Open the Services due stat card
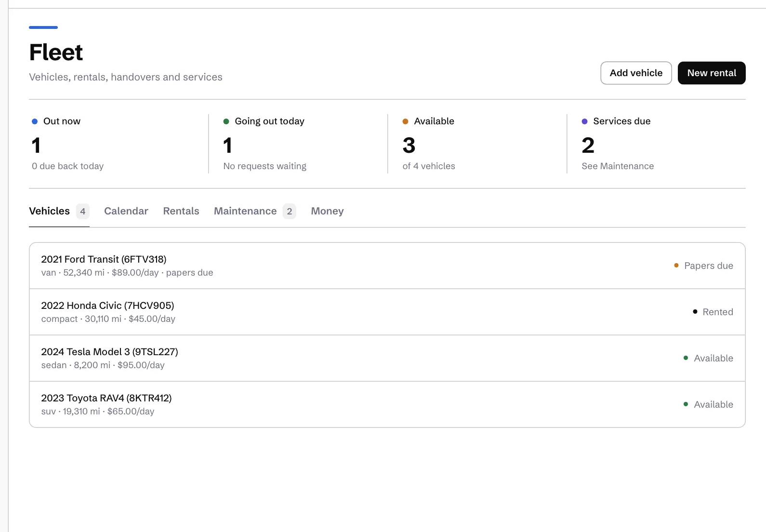Viewport: 766px width, 532px height. tap(656, 144)
